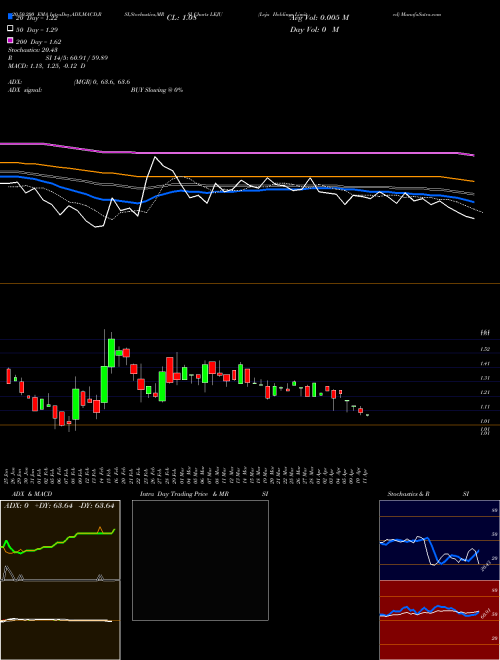The height and width of the screenshot is (660, 500).
Task: Click the '(MGR) 0, 63.6, 63.6' ADX values
Action: [102, 82]
